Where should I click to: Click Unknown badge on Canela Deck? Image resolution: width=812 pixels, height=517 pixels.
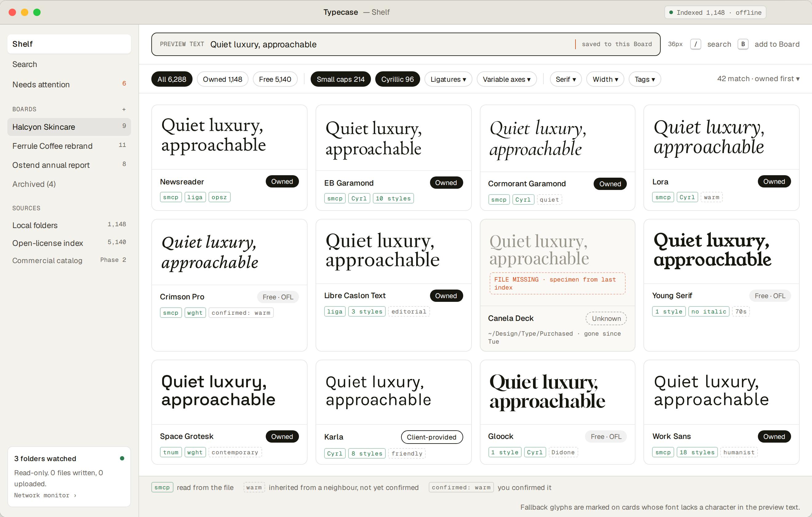pos(606,318)
